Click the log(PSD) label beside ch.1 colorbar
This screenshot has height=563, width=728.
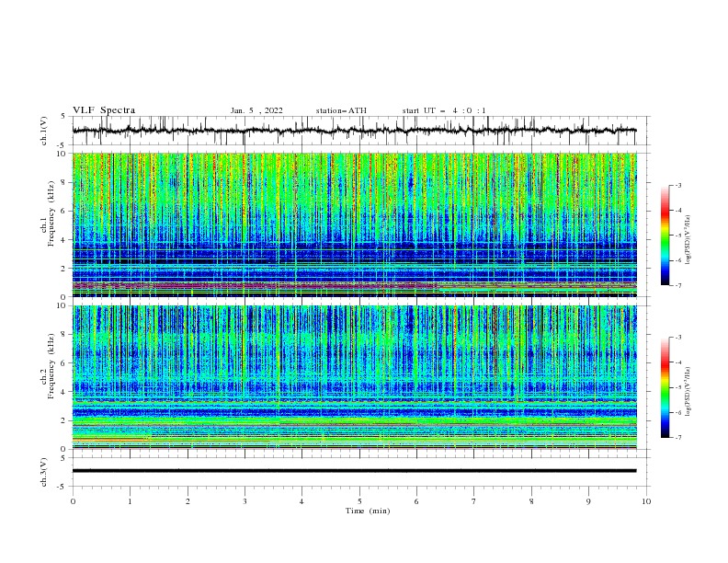point(688,240)
